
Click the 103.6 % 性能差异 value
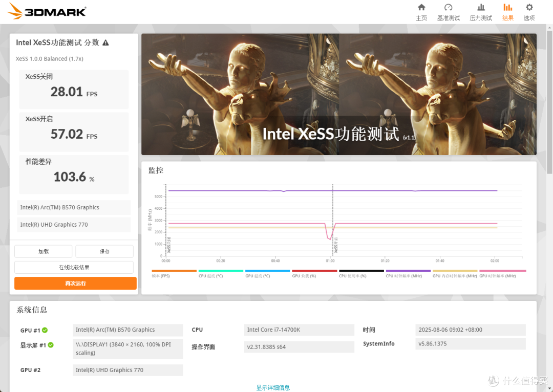point(74,177)
